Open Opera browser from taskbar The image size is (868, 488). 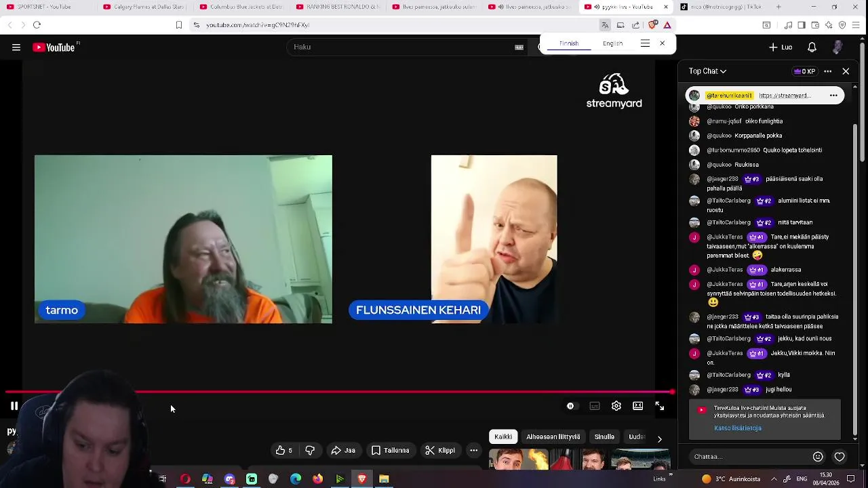coord(185,479)
